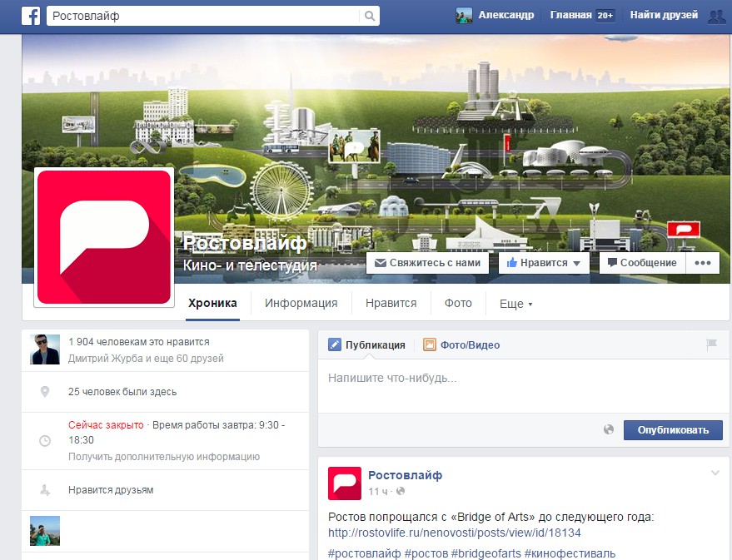Select Фото/Видео composer tab

pos(461,345)
